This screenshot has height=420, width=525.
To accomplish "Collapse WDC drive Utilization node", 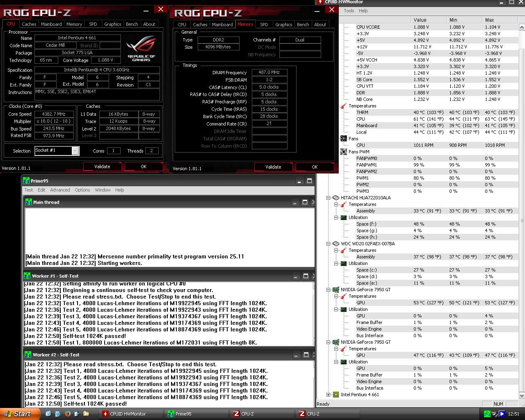I will 336,263.
